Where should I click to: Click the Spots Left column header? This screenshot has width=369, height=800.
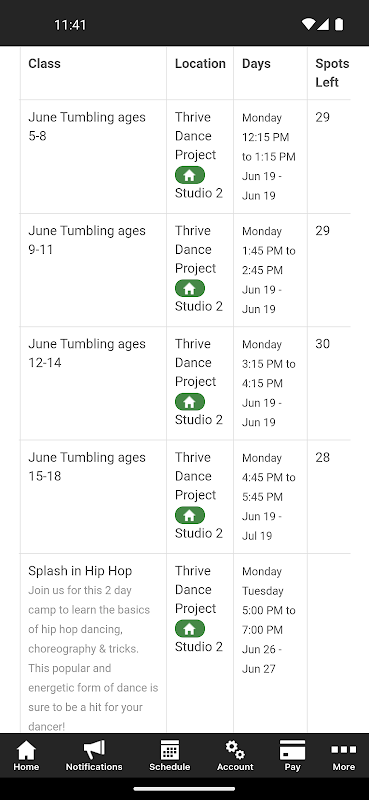[332, 73]
